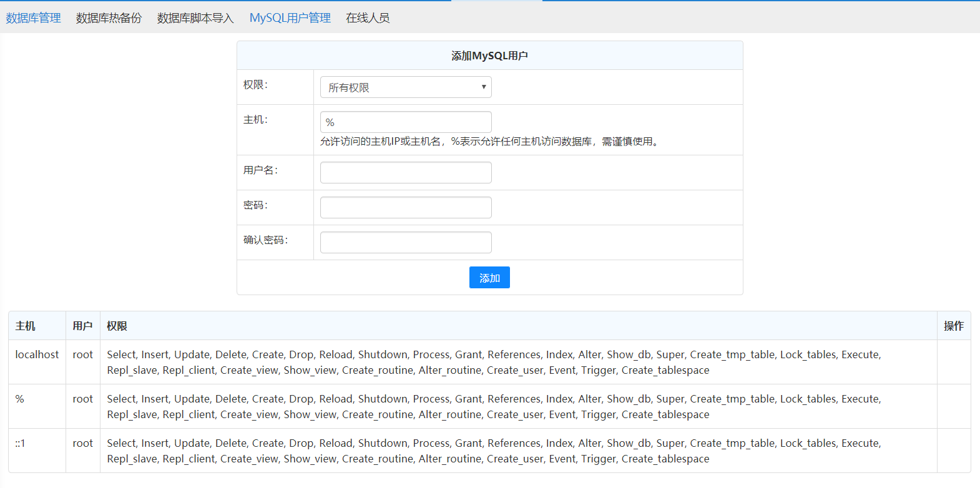This screenshot has height=488, width=980.
Task: Select the MySQL用户管理 tab
Action: (290, 18)
